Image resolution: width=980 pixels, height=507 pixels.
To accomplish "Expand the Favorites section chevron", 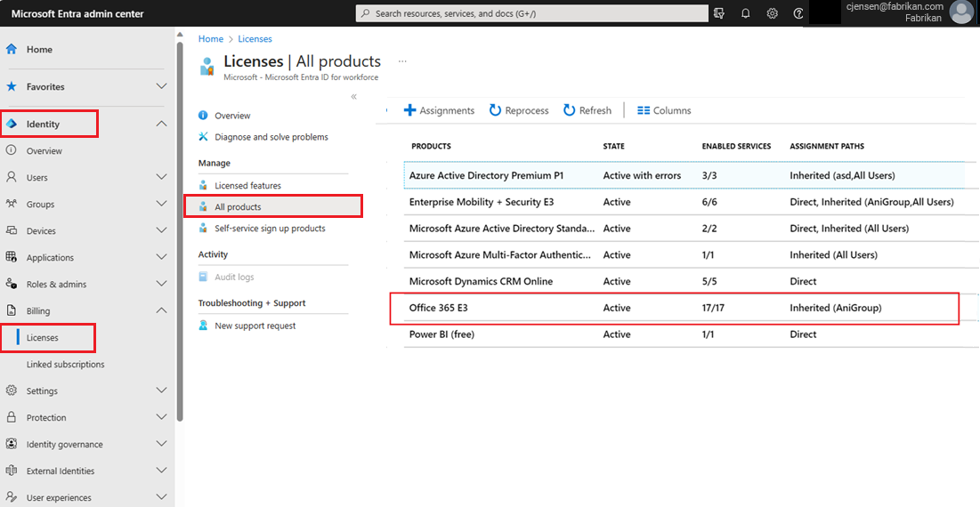I will pyautogui.click(x=161, y=86).
